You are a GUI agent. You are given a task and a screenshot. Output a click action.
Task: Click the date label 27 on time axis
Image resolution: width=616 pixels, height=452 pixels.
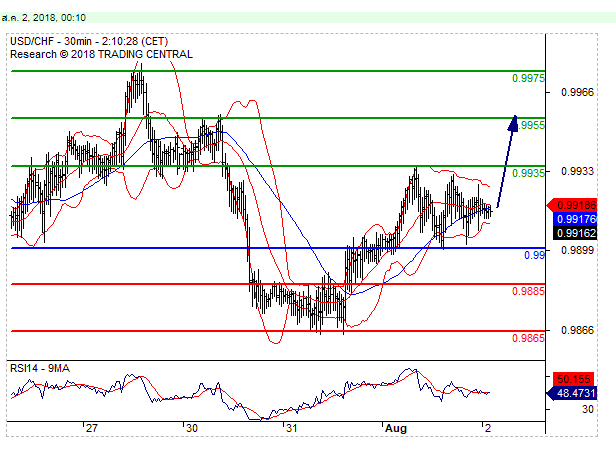tap(92, 428)
